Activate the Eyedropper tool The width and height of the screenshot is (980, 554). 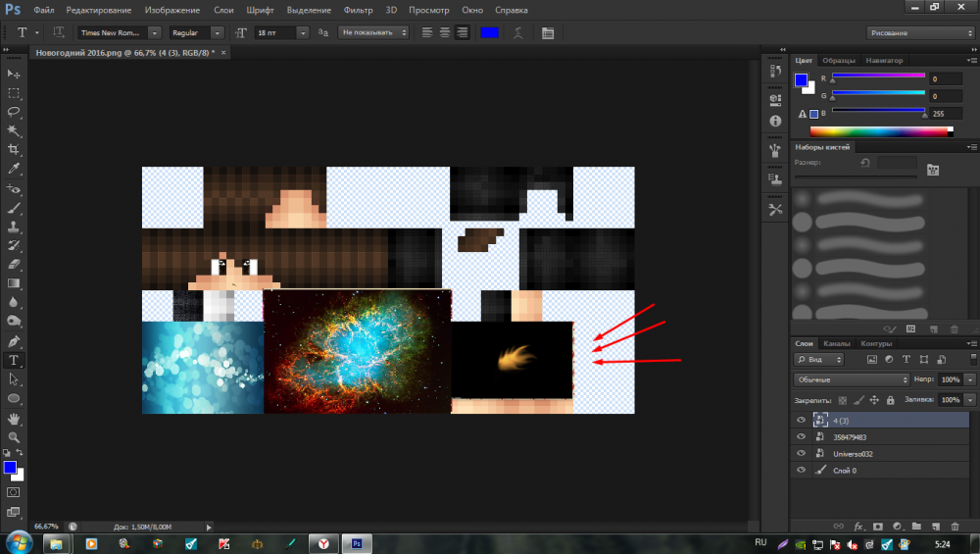tap(14, 169)
